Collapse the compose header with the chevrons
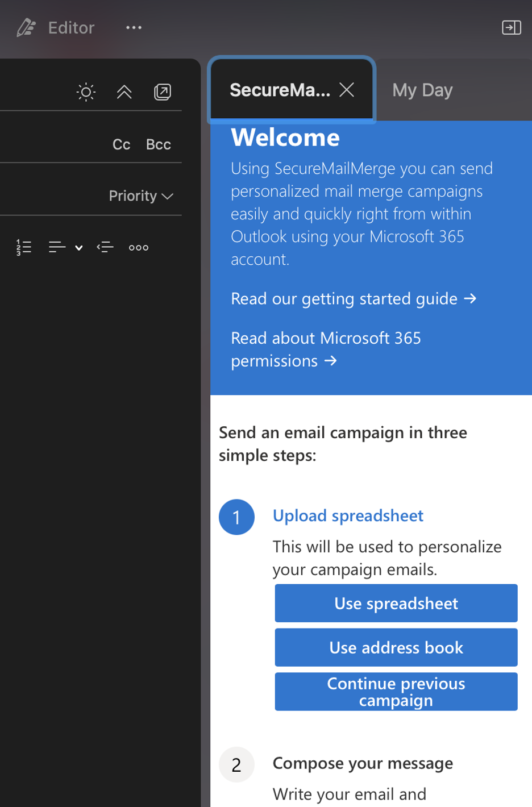This screenshot has height=807, width=532. pyautogui.click(x=124, y=91)
